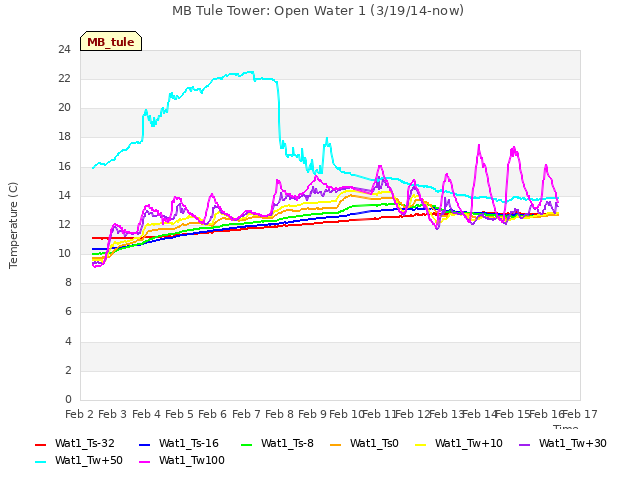
Task: Click the Feb 17 x-axis label
Action: tap(580, 414)
